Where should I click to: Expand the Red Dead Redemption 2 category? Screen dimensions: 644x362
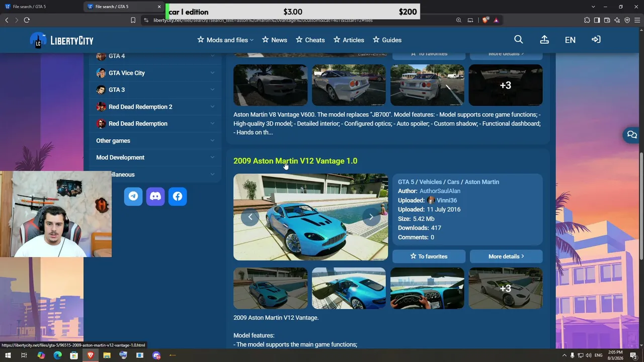tap(155, 107)
